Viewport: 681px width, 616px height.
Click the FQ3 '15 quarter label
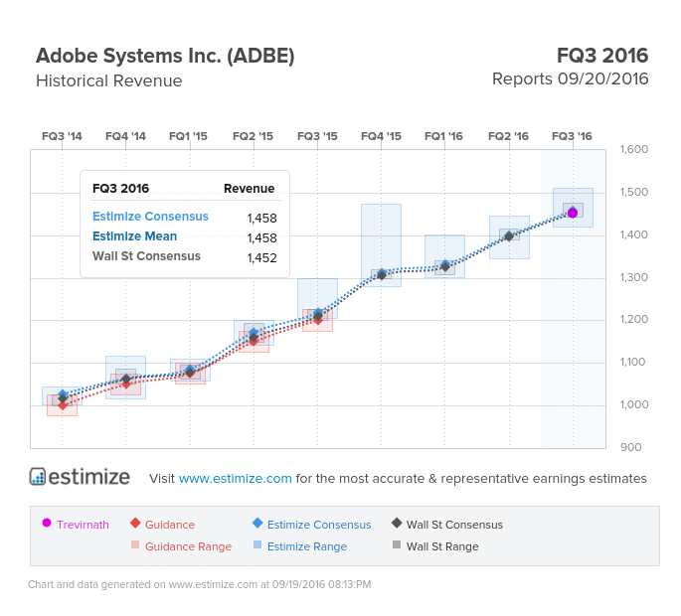[x=317, y=136]
